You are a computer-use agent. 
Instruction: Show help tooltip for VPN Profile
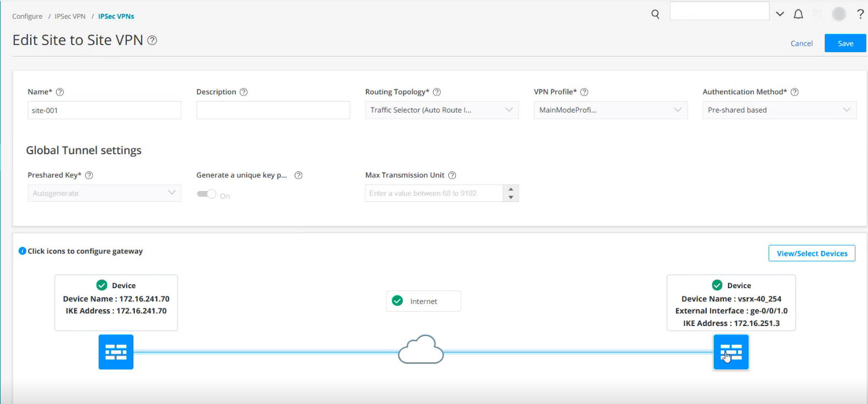tap(584, 92)
